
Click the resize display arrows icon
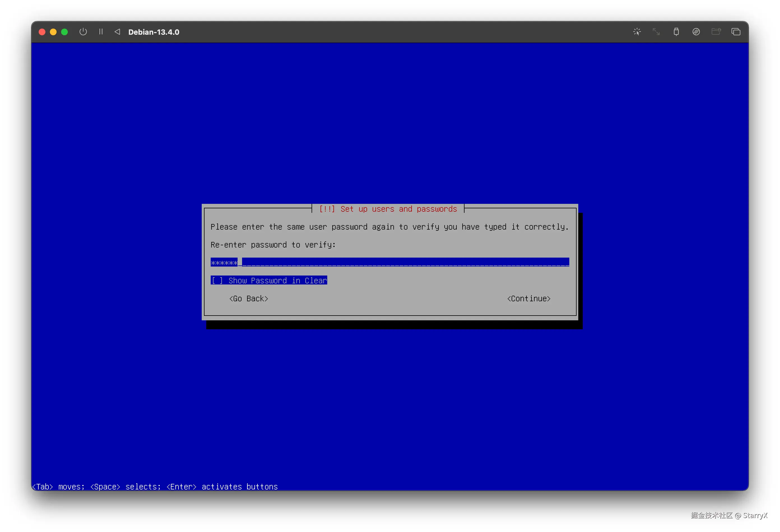pyautogui.click(x=656, y=32)
